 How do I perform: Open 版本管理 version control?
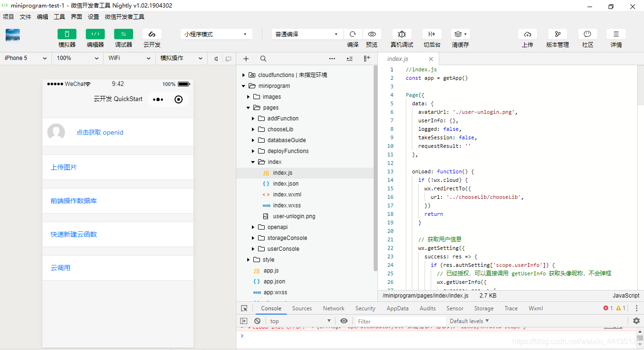click(x=558, y=34)
